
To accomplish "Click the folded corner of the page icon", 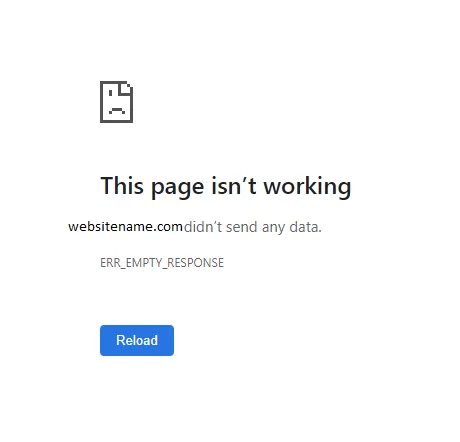I will (127, 88).
